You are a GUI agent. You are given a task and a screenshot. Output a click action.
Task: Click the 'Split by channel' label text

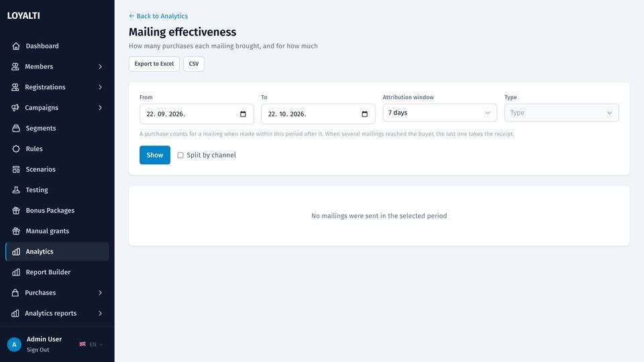[x=211, y=155]
